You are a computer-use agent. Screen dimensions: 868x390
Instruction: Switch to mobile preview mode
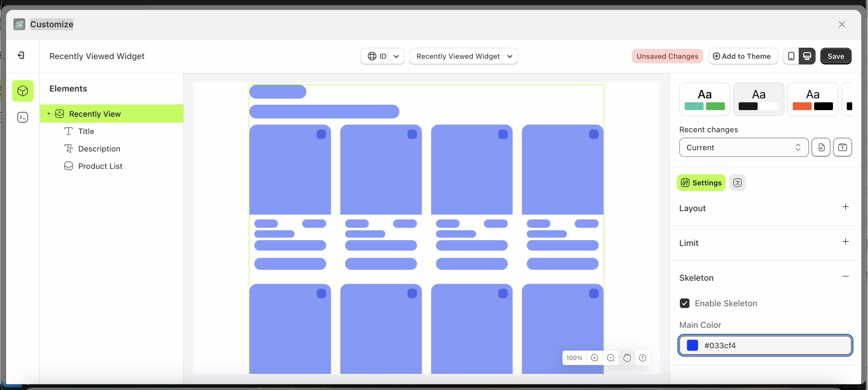(x=791, y=56)
